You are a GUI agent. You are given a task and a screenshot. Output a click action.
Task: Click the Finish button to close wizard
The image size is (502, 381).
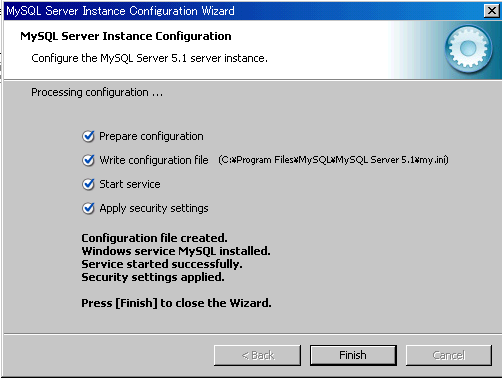(353, 355)
